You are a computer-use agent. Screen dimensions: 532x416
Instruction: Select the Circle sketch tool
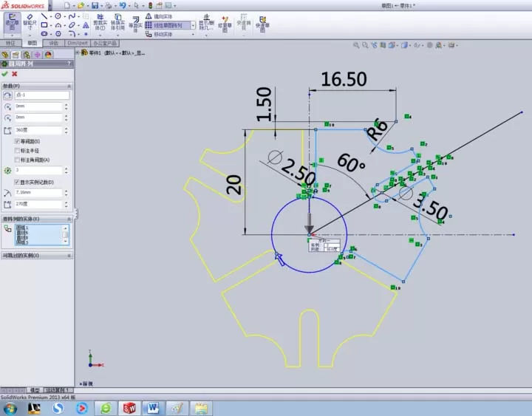[x=58, y=16]
